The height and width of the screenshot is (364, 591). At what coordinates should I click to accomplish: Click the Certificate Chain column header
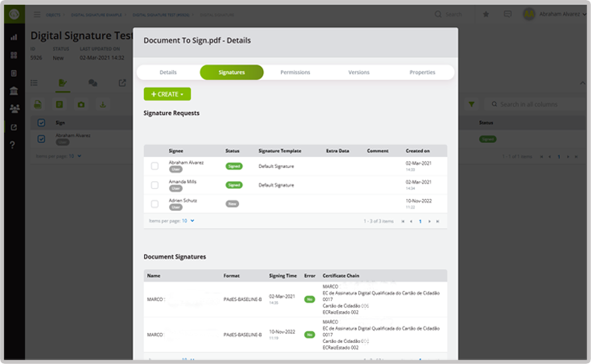point(341,276)
